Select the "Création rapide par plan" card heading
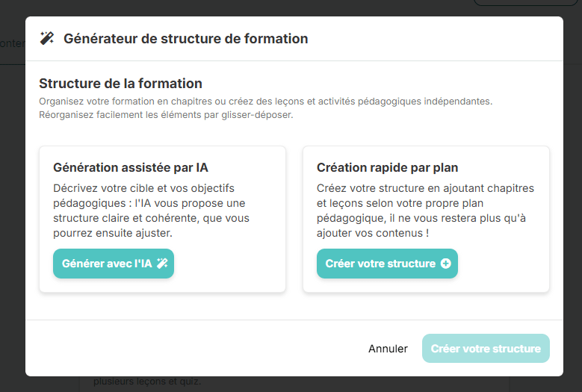This screenshot has height=392, width=582. tap(387, 167)
